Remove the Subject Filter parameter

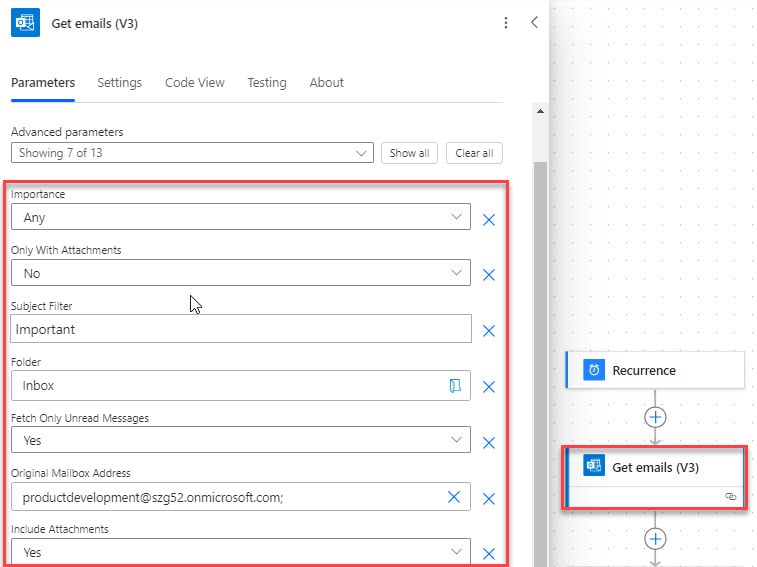click(489, 331)
